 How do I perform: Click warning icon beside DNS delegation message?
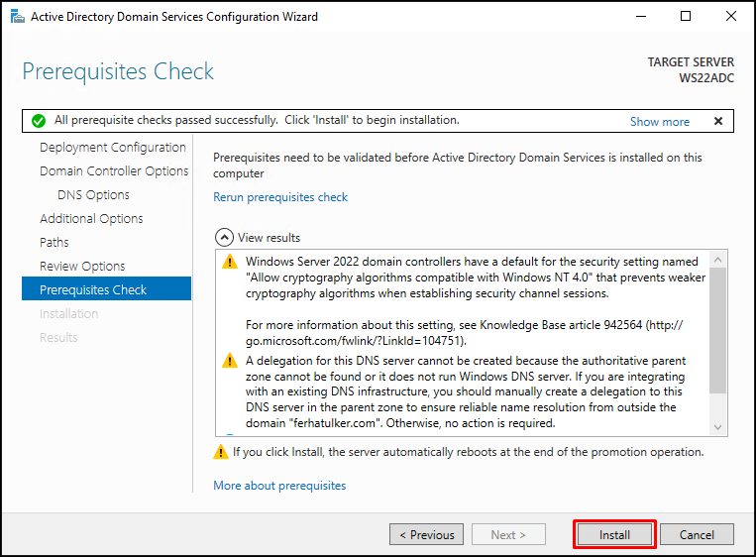pyautogui.click(x=230, y=360)
